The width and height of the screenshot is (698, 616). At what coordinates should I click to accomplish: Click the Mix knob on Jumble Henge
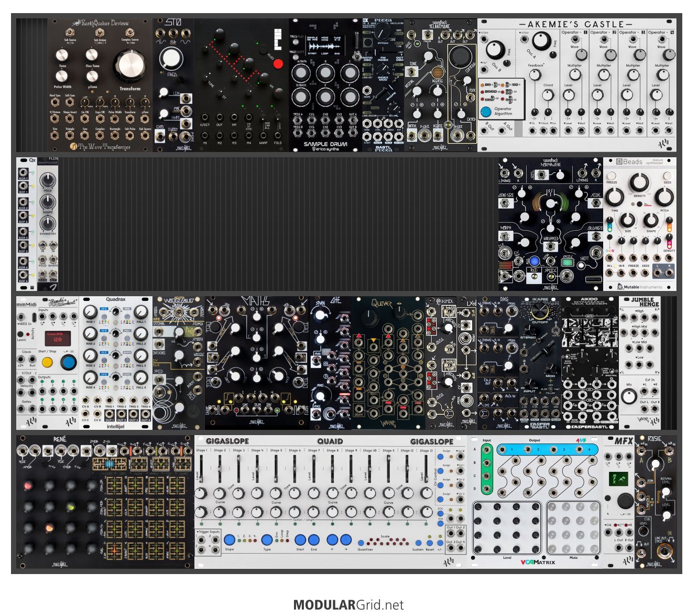629,396
